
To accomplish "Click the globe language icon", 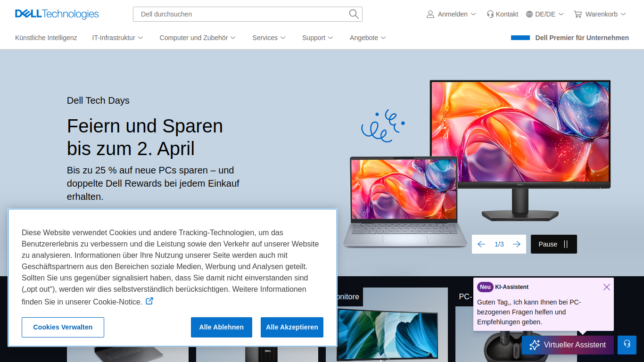I will click(529, 14).
